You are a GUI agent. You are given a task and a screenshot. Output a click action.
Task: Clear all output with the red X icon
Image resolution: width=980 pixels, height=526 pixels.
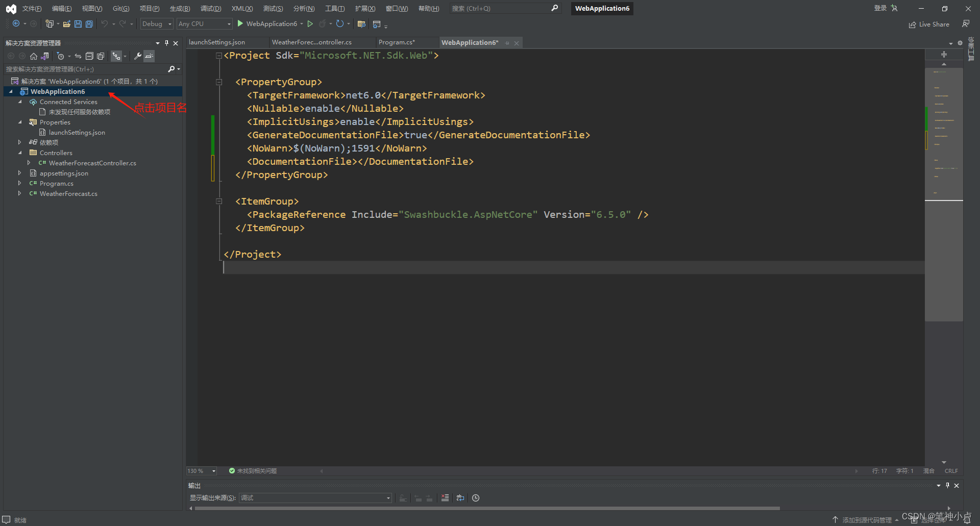click(x=445, y=498)
